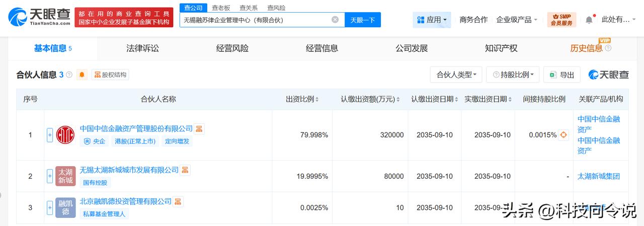Viewport: 644px width, 226px height.
Task: Open 无锡太湖新城城市发展有限公司 partner link
Action: (129, 170)
